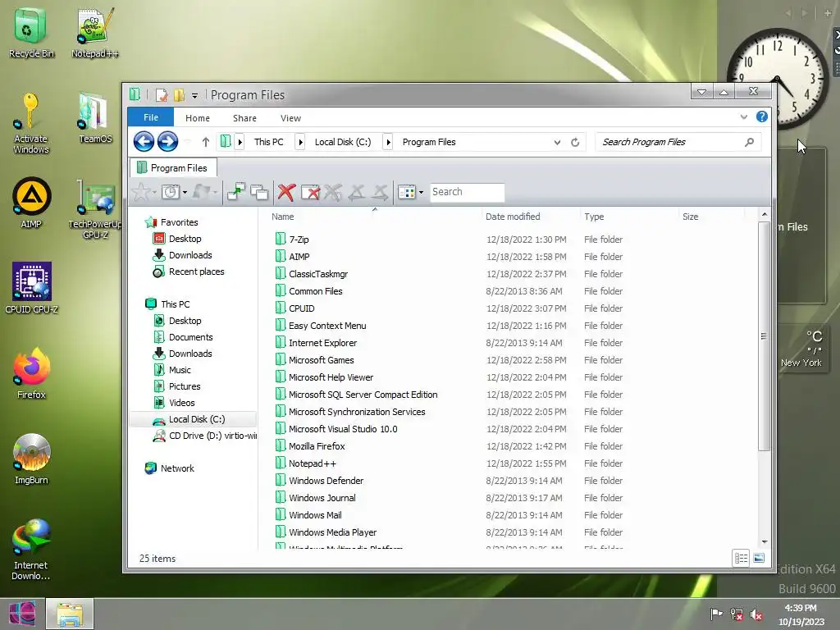This screenshot has width=840, height=630.
Task: Open Explorer help question mark icon
Action: [x=762, y=116]
